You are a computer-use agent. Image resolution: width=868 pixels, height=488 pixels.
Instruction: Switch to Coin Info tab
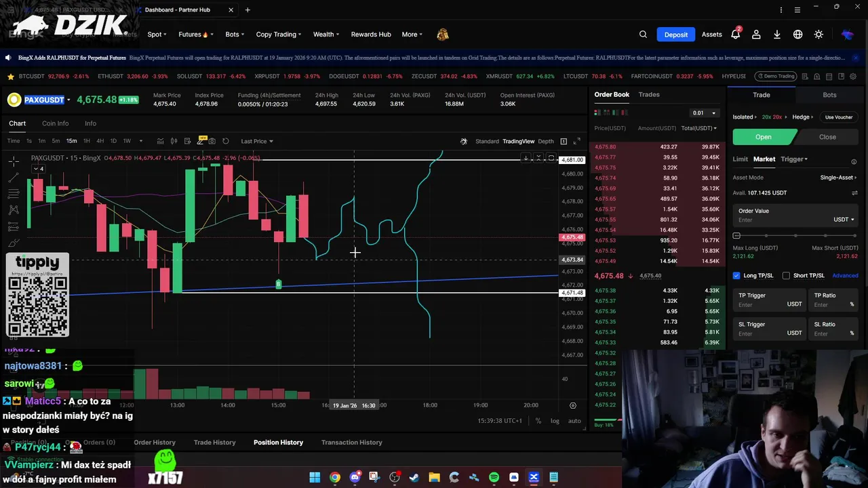click(55, 123)
